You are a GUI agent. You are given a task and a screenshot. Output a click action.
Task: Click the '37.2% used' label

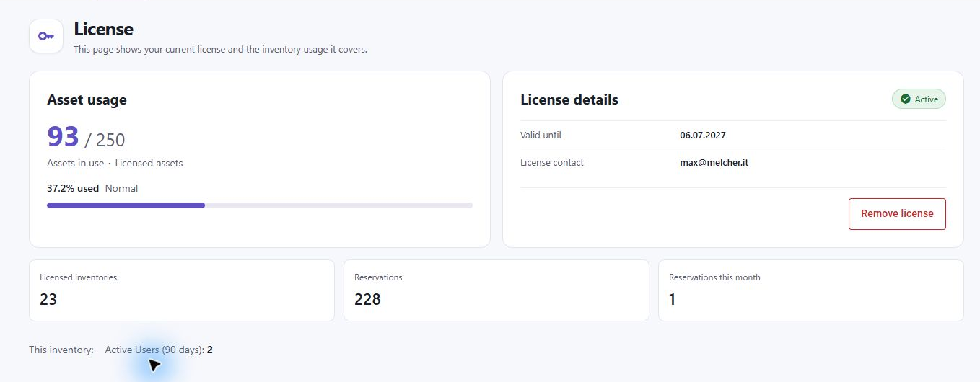point(73,188)
